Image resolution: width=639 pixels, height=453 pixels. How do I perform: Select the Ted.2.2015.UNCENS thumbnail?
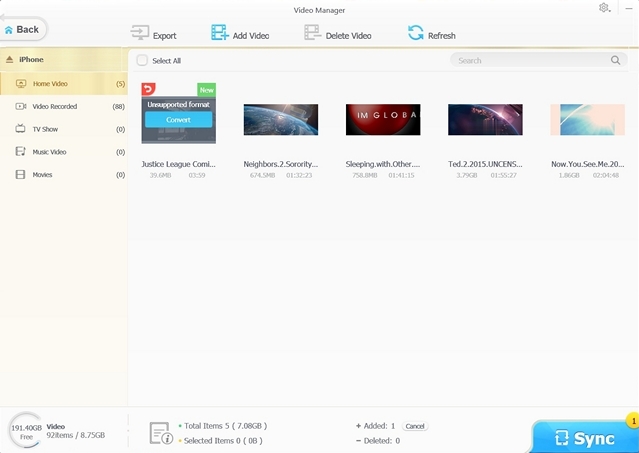(x=485, y=119)
